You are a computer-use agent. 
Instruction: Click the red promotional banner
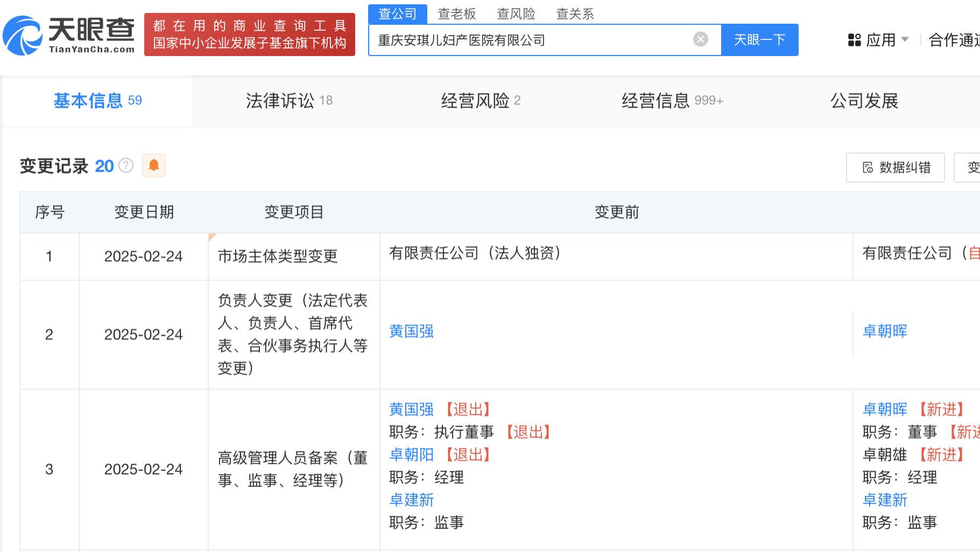250,34
